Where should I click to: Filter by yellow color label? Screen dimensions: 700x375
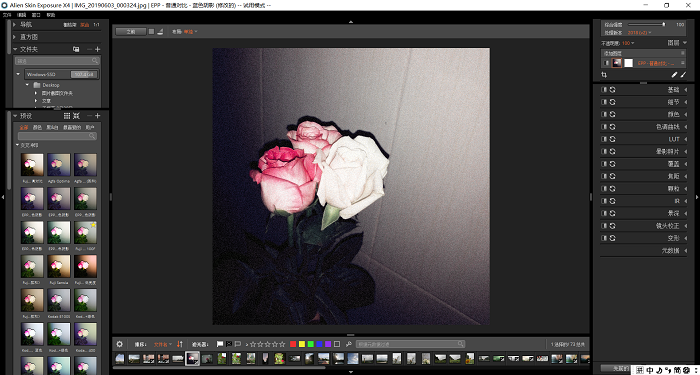[x=302, y=344]
